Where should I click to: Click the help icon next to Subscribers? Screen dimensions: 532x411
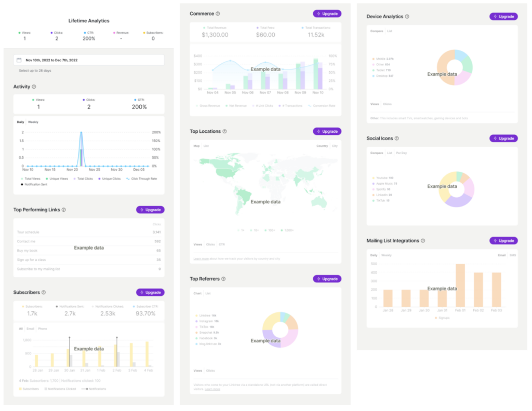[44, 293]
